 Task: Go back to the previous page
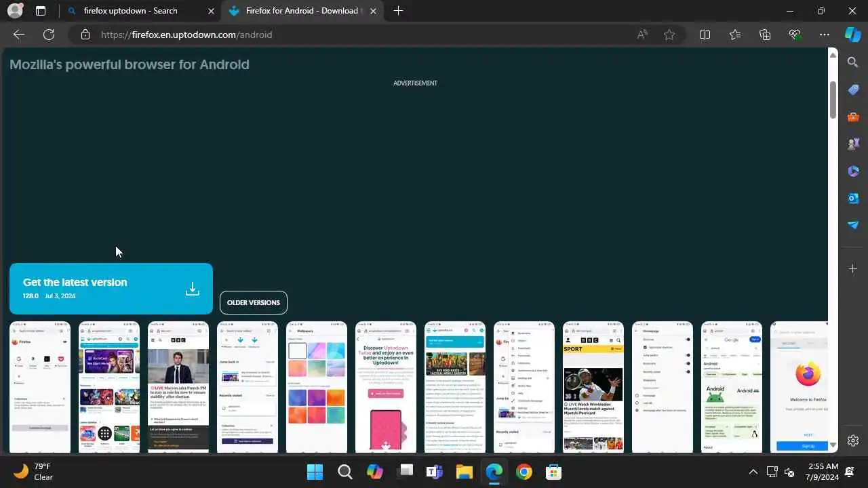(x=19, y=35)
